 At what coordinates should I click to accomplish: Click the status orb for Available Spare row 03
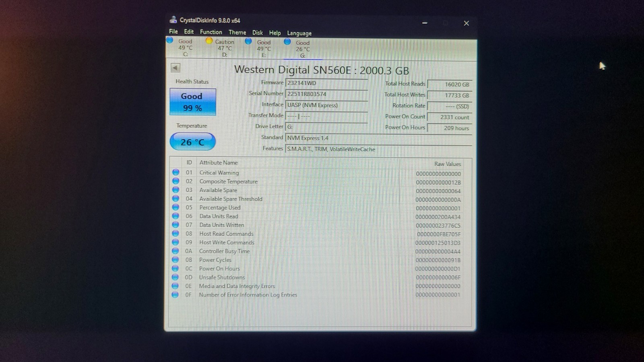pos(175,190)
